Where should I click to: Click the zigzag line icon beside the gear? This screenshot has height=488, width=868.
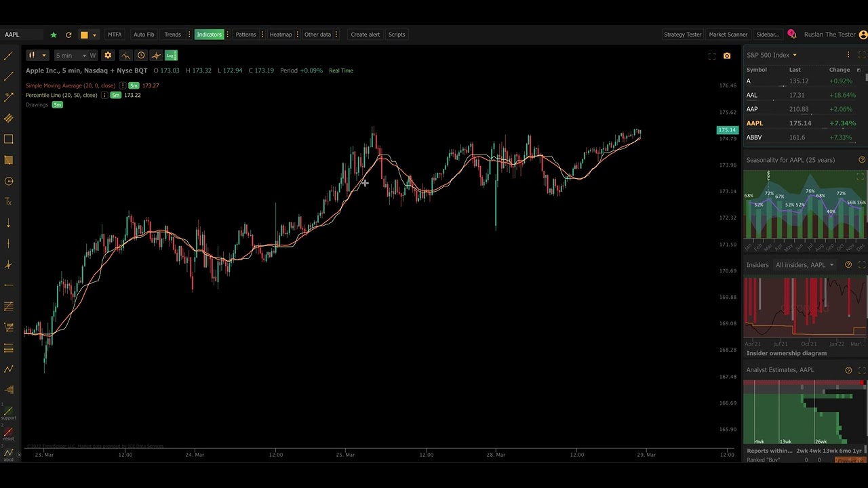(125, 56)
